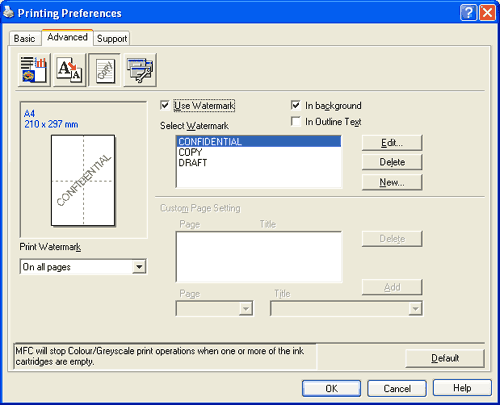The image size is (500, 405).
Task: Enable the In Outline Text checkbox
Action: click(x=296, y=121)
